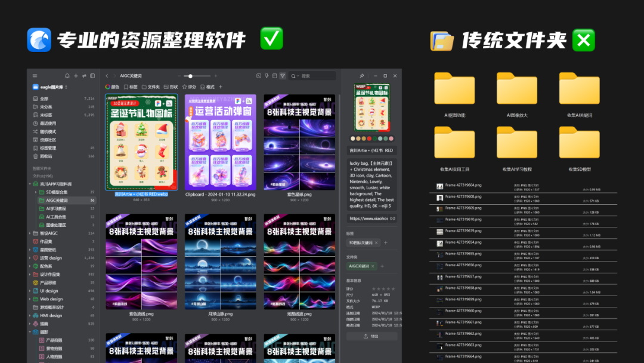Select the 图像处理区 folder

coord(66,225)
